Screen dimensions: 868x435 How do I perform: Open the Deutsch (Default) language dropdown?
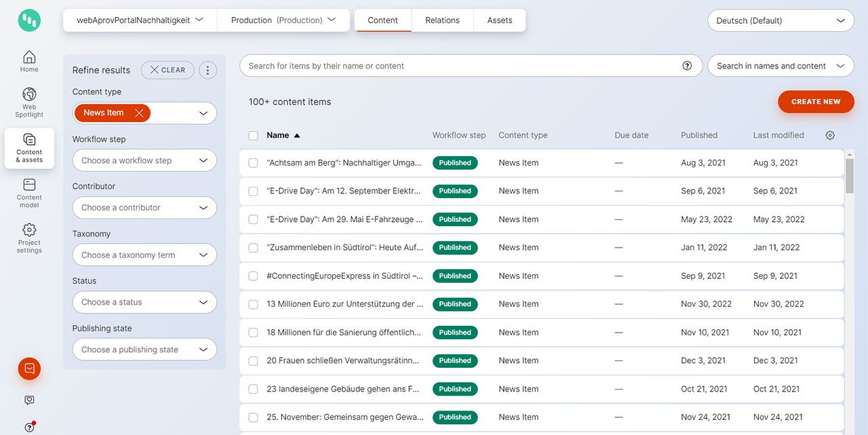780,20
